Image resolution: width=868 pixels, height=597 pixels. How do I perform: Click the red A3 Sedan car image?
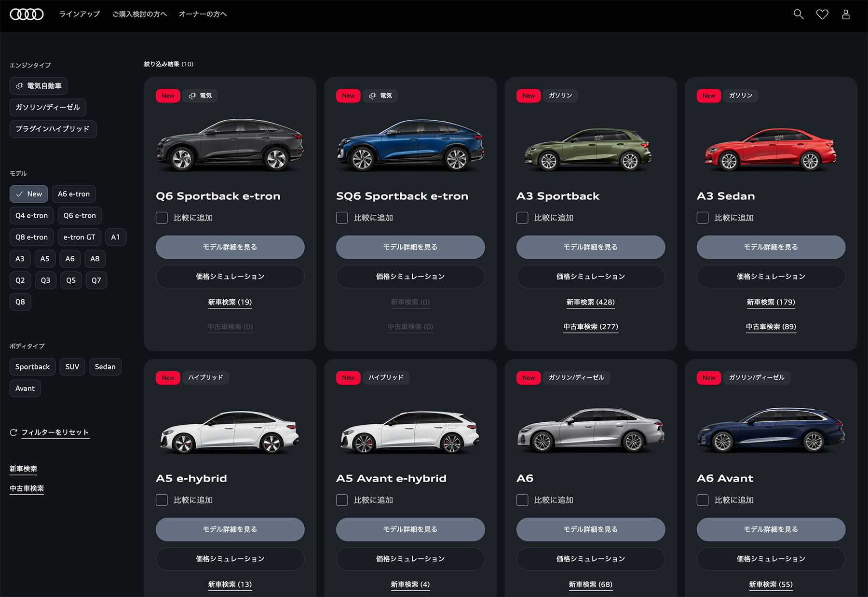click(x=770, y=149)
